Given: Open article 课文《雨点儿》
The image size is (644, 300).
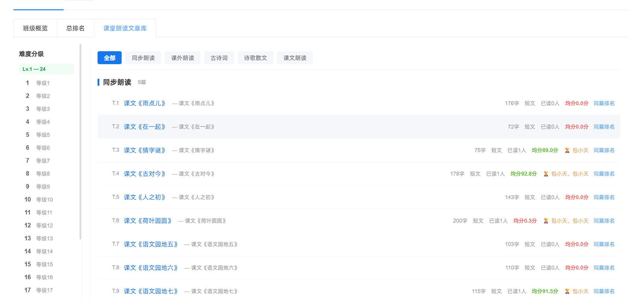Looking at the screenshot, I should 145,103.
